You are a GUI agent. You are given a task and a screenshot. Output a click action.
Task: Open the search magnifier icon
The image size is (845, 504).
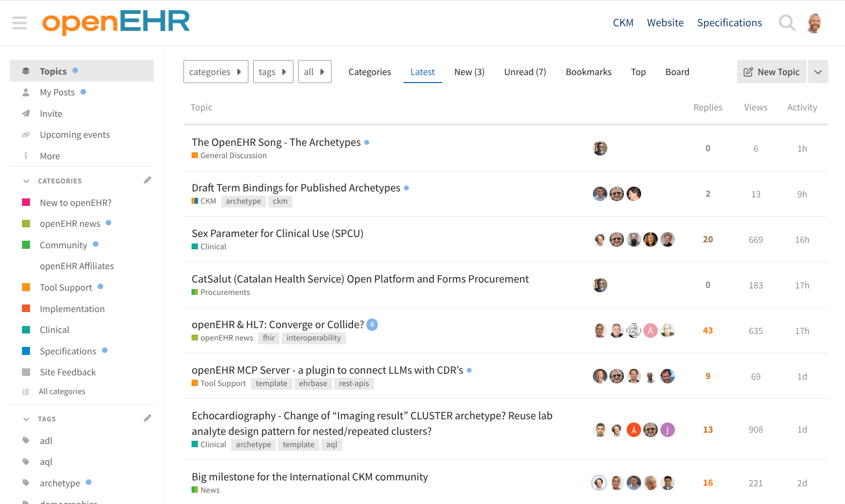[787, 23]
